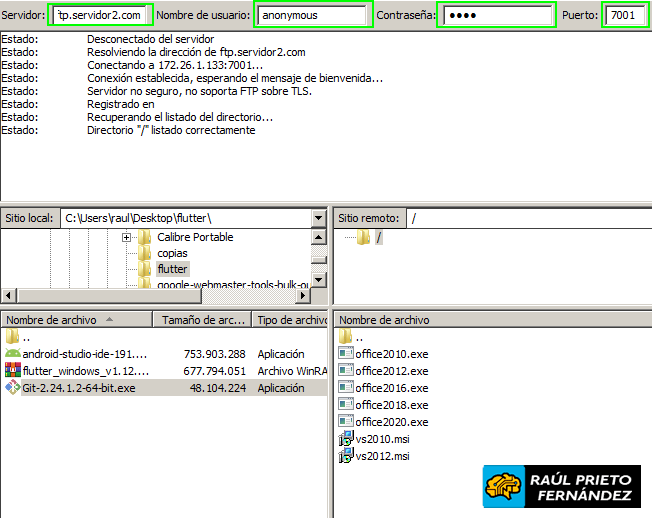Expand the Calibre Portable tree node
The width and height of the screenshot is (652, 518).
pyautogui.click(x=127, y=237)
